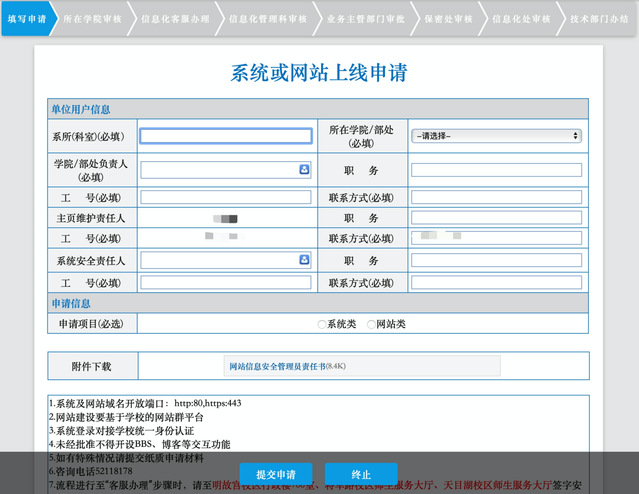This screenshot has height=494, width=639.
Task: Click 职务 field beside 系统安全责任人
Action: point(496,260)
